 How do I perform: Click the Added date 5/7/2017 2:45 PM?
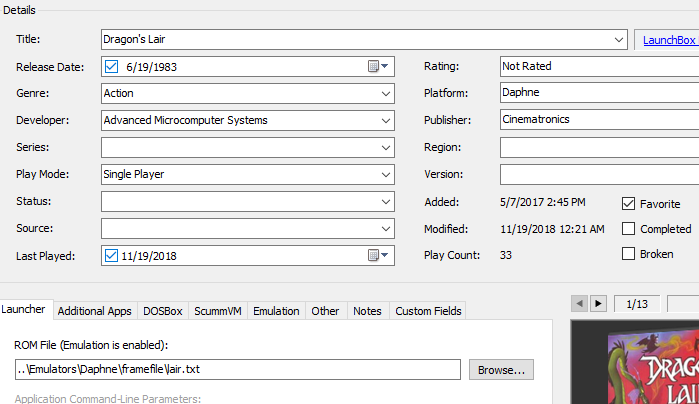click(x=543, y=202)
